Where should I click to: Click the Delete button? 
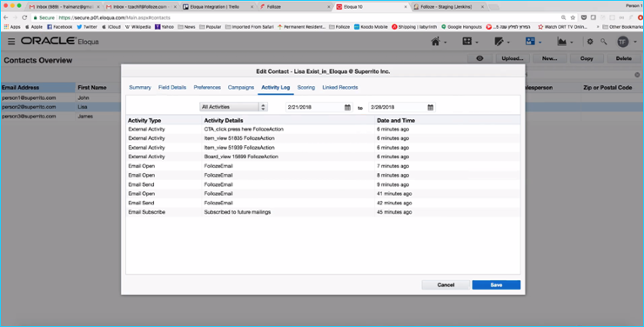(x=623, y=58)
